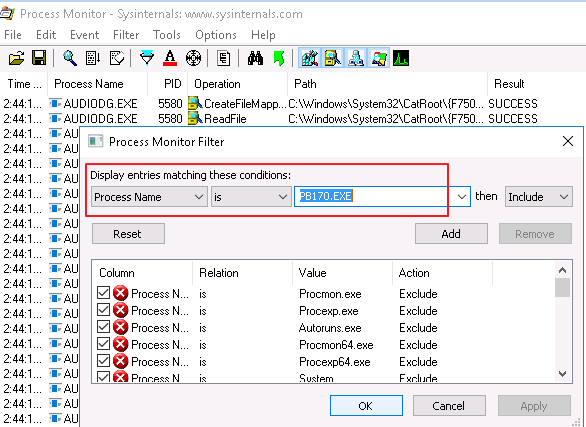This screenshot has width=586, height=427.
Task: Open the Options menu
Action: [216, 35]
